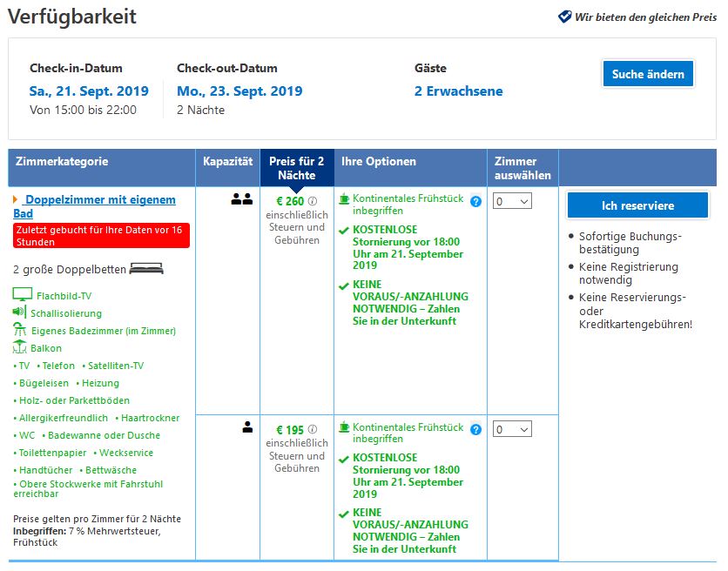The image size is (728, 571).
Task: Click the second breakfast help question mark icon
Action: coord(475,429)
